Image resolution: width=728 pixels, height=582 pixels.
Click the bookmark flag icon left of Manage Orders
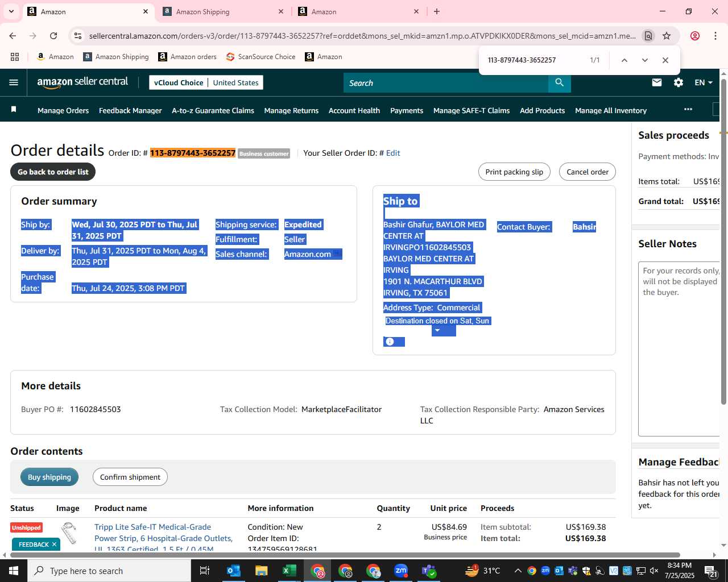coord(14,109)
